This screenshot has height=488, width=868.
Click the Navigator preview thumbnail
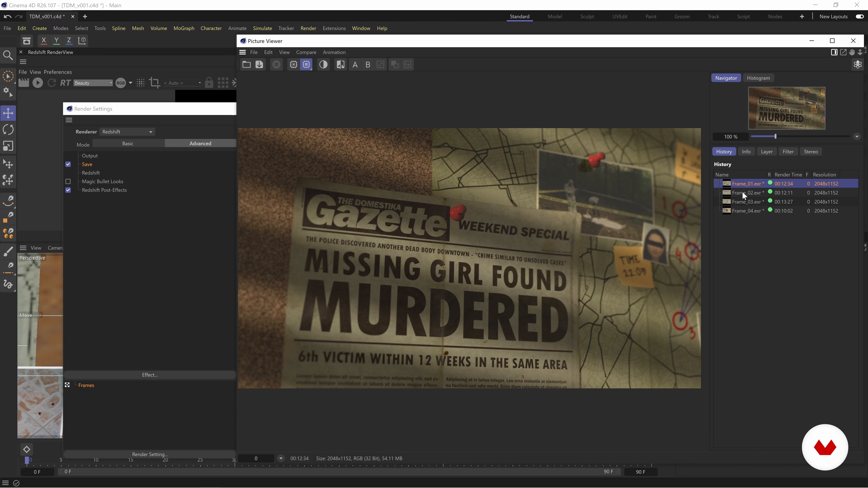coord(786,108)
